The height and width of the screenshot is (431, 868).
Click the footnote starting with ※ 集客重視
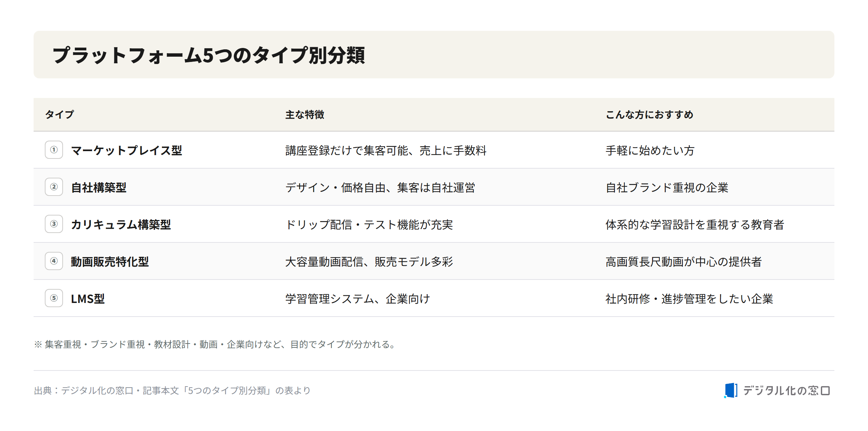point(215,344)
